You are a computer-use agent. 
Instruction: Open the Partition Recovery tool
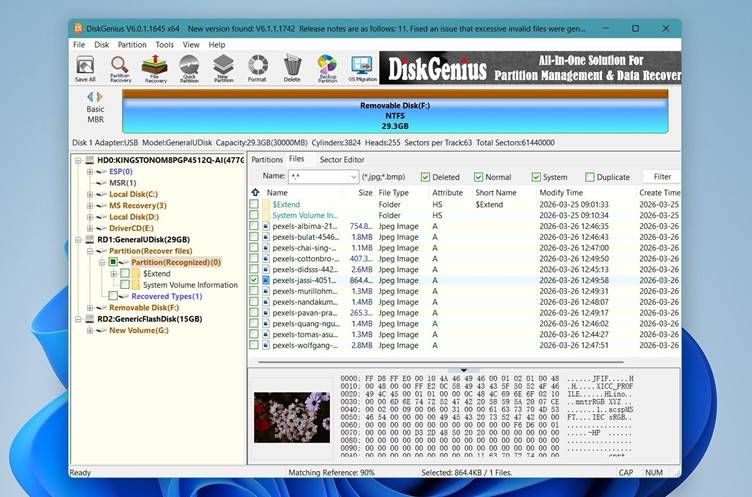(x=120, y=68)
